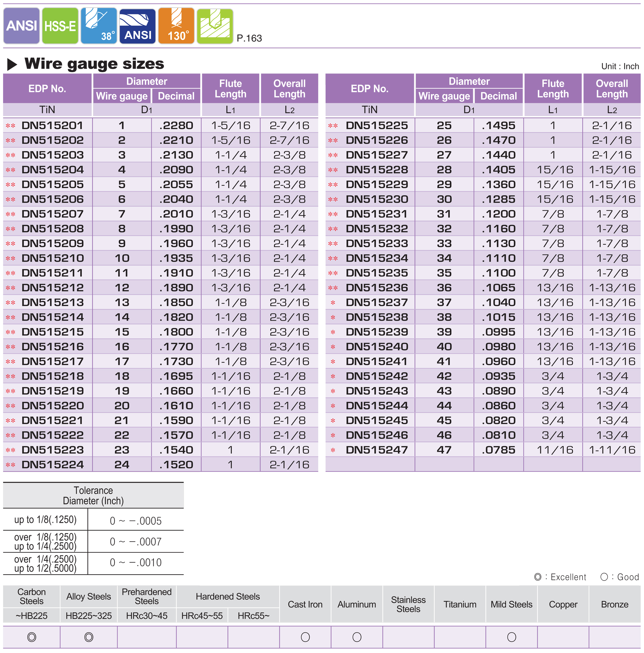Click the single red asterisk beside DN515240

pyautogui.click(x=333, y=347)
